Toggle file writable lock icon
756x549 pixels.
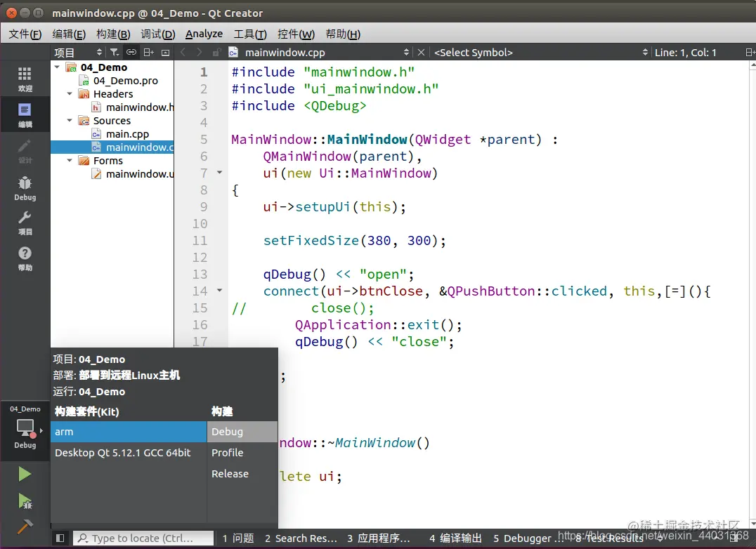[216, 52]
